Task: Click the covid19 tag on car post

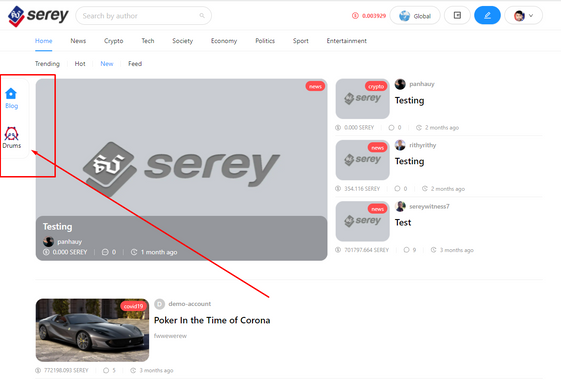Action: pos(133,306)
